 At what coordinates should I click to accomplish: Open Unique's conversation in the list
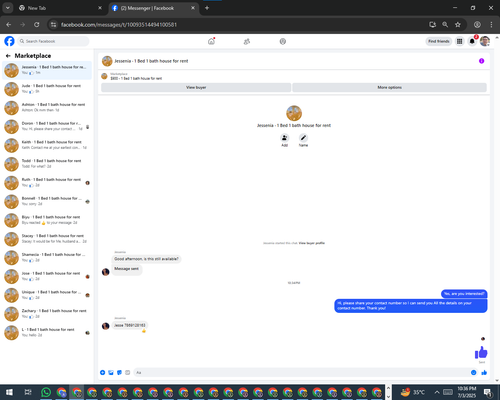point(47,295)
